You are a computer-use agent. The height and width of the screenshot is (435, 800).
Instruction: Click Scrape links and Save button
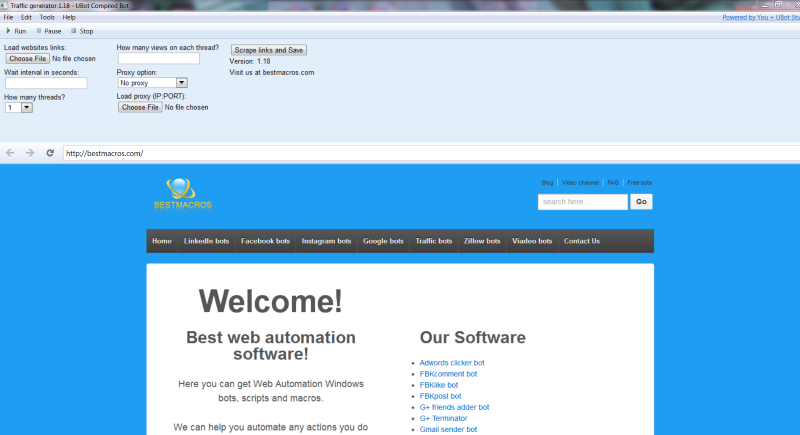pyautogui.click(x=269, y=50)
